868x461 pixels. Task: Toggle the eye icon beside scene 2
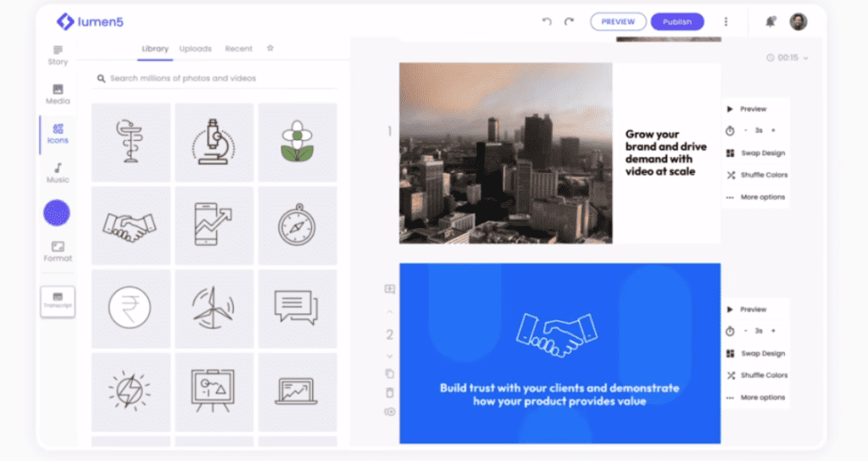coord(390,412)
